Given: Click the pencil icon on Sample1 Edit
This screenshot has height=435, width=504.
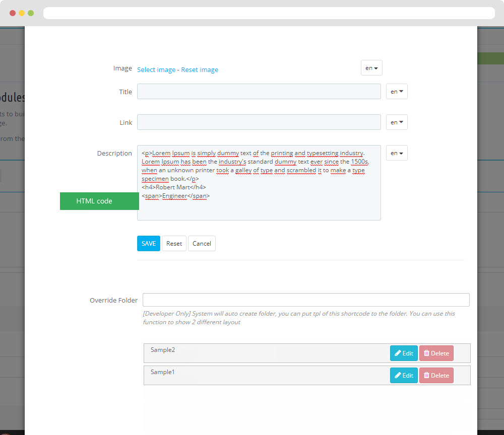Looking at the screenshot, I should pos(398,376).
